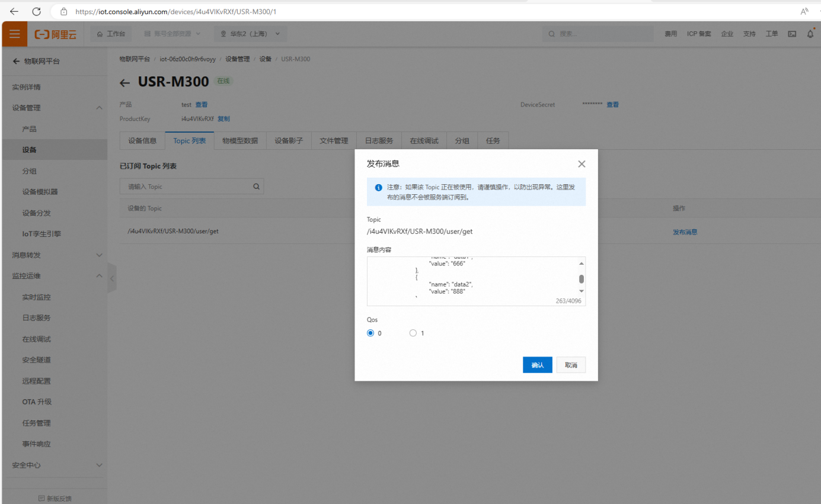
Task: Switch to the 物模型数据 tab
Action: pyautogui.click(x=240, y=141)
